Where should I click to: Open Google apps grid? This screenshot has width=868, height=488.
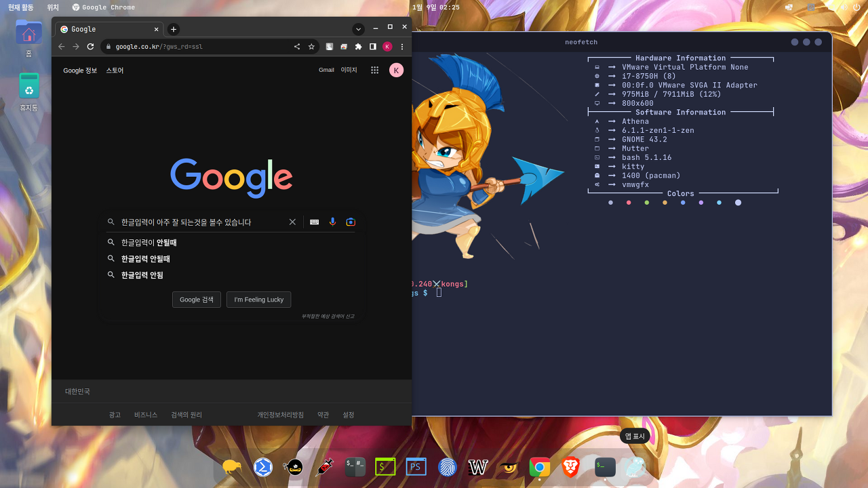pyautogui.click(x=374, y=70)
